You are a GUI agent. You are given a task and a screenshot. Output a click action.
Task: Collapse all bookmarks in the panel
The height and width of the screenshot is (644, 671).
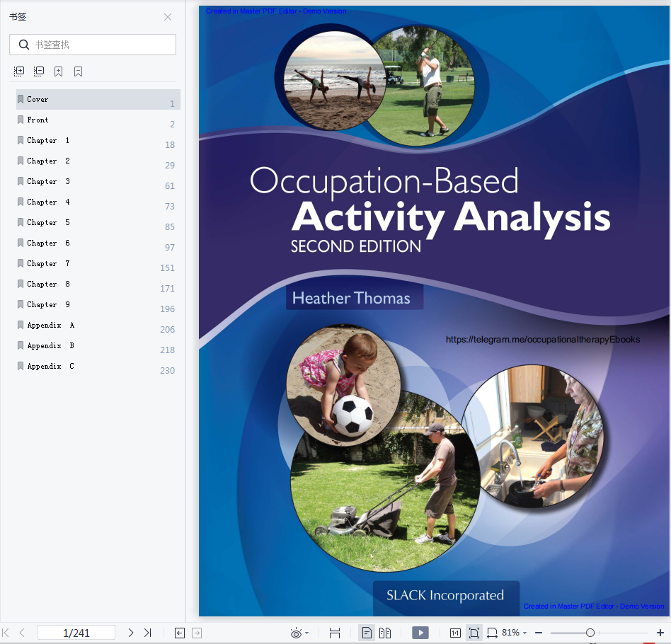pyautogui.click(x=39, y=71)
